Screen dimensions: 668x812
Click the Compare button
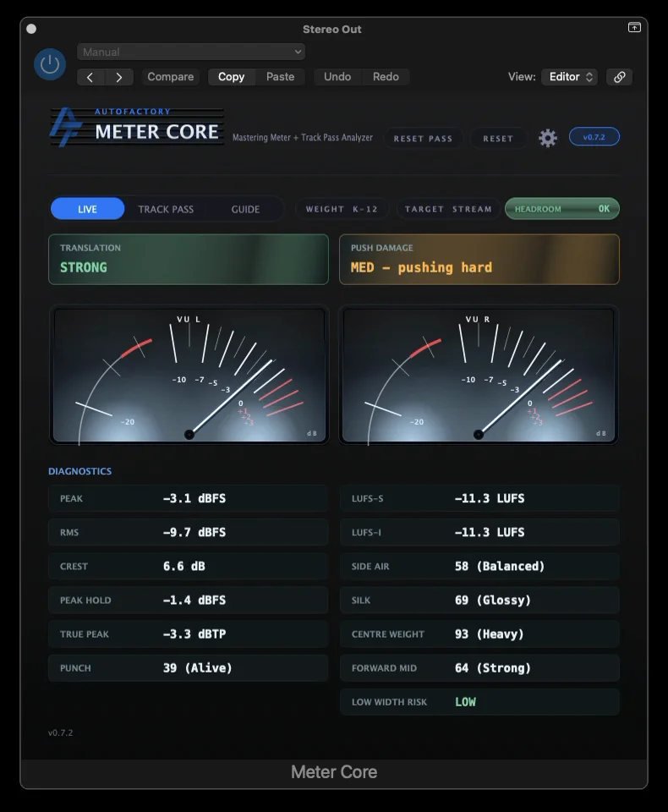pos(170,77)
